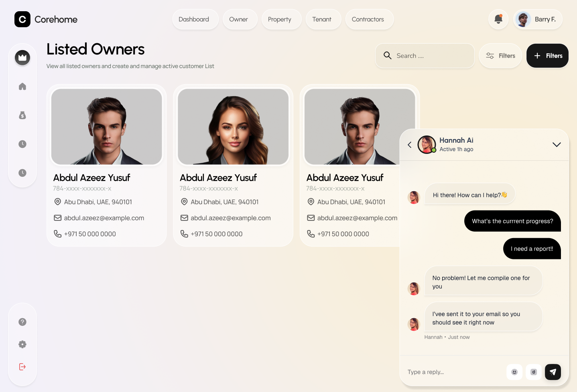Click the magnifier icon in search box
Viewport: 577px width, 392px height.
coord(387,56)
